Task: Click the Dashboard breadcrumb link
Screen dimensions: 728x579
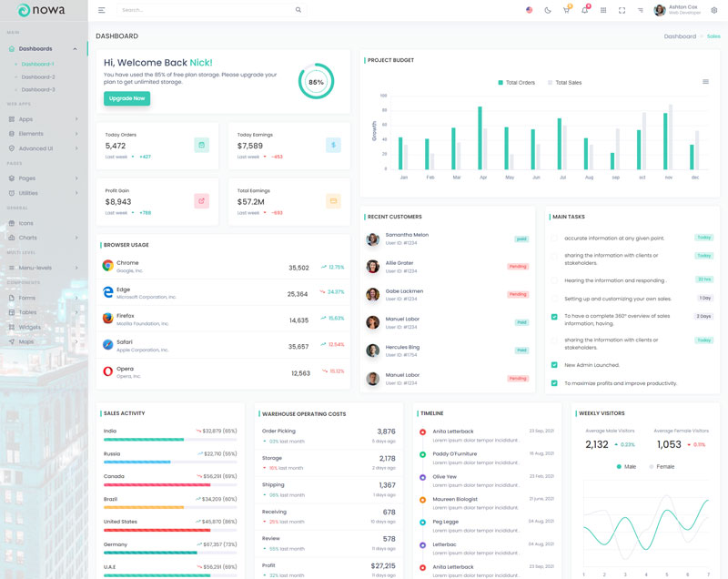Action: 680,36
